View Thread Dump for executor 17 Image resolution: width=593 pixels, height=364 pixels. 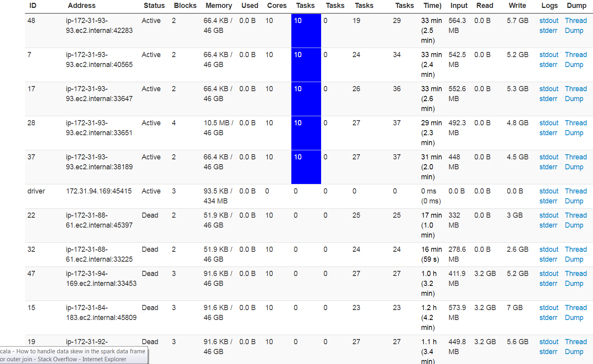(x=576, y=94)
